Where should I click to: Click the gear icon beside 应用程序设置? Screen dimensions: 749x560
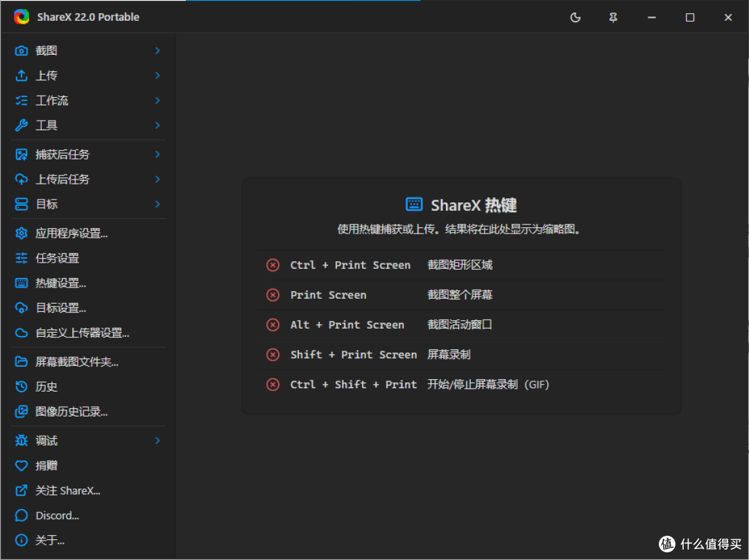(x=21, y=233)
